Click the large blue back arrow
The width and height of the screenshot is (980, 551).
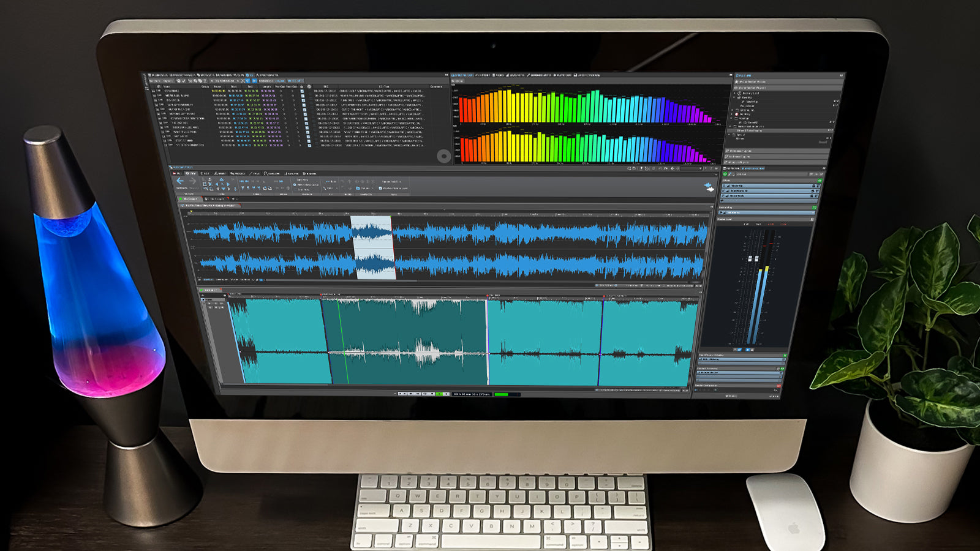[x=180, y=181]
